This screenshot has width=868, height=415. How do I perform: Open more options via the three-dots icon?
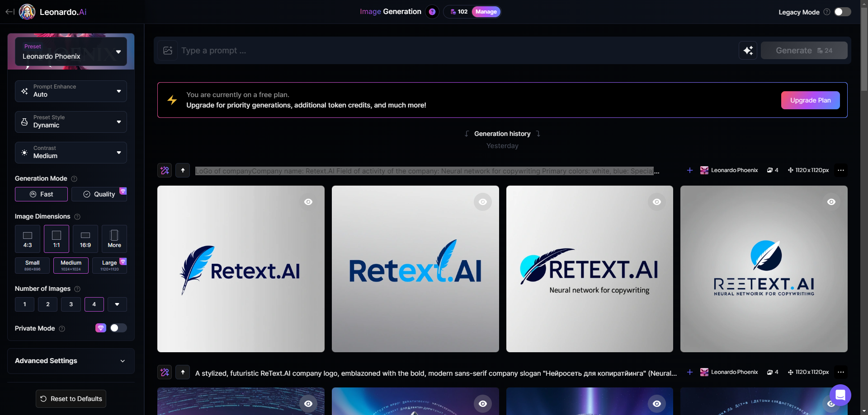click(841, 170)
